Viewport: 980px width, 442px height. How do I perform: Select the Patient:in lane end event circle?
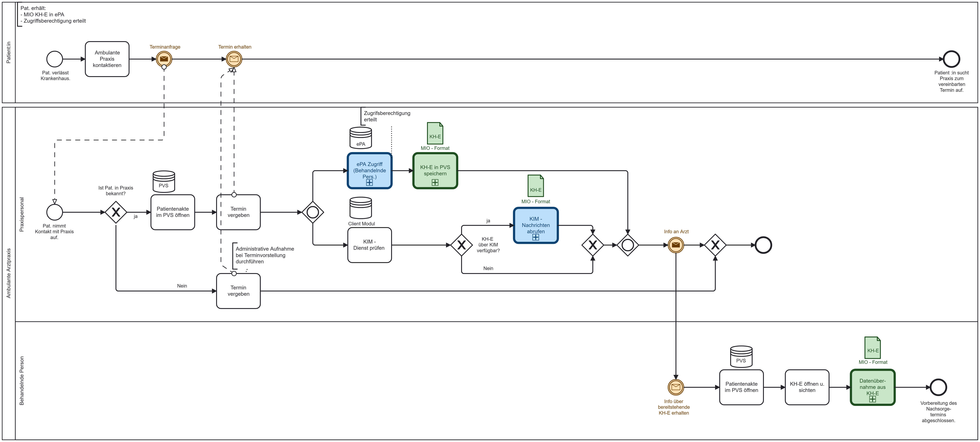951,59
